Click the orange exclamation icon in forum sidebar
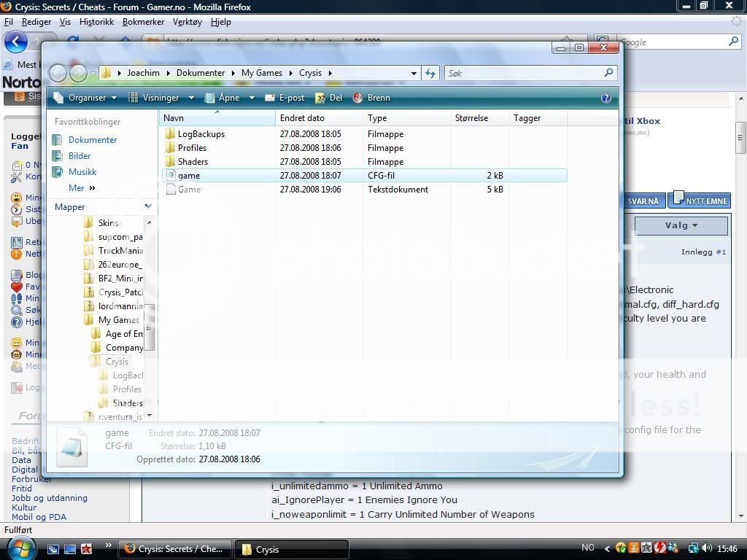 (17, 254)
